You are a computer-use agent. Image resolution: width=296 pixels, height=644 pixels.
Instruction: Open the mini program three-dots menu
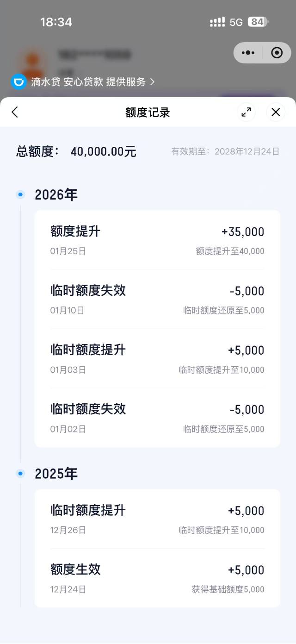pos(248,53)
